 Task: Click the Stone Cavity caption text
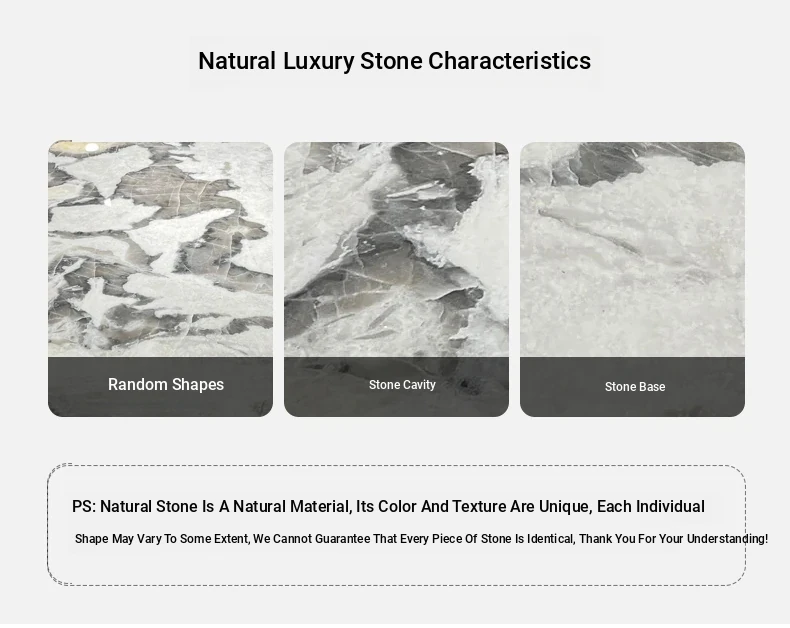[x=402, y=385]
